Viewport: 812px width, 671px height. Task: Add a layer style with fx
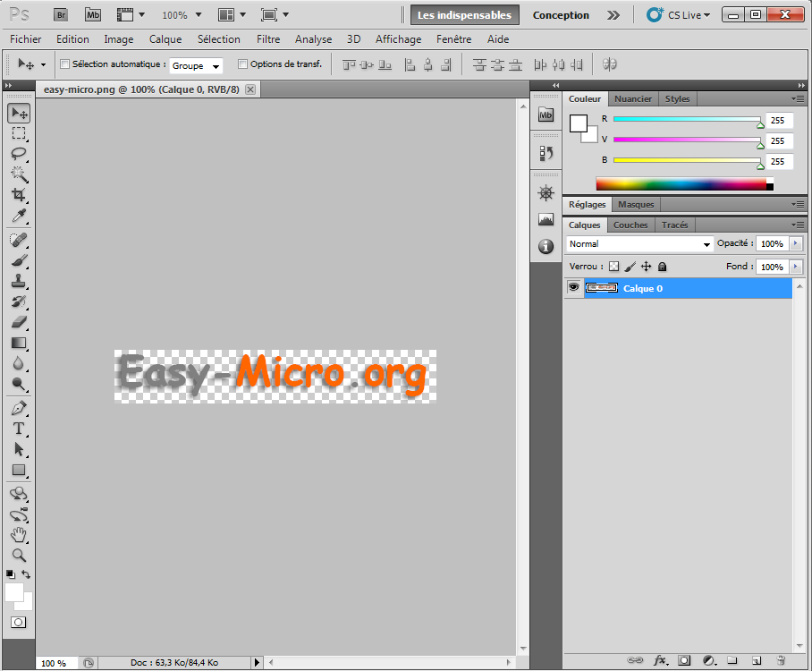pyautogui.click(x=660, y=660)
